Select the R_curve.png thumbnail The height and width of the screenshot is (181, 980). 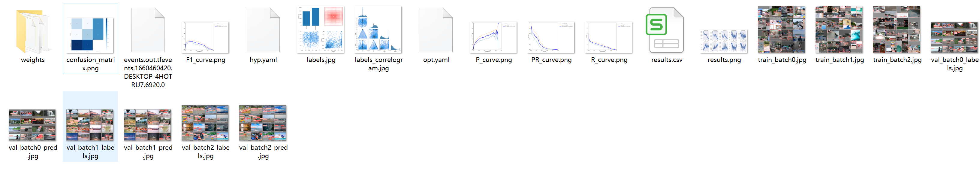pos(609,37)
